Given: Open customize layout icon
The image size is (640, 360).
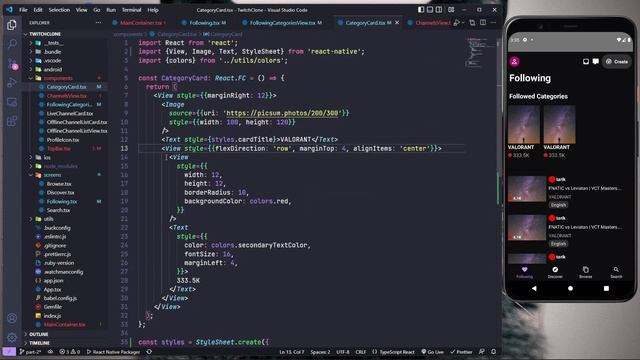Looking at the screenshot, I should (451, 10).
